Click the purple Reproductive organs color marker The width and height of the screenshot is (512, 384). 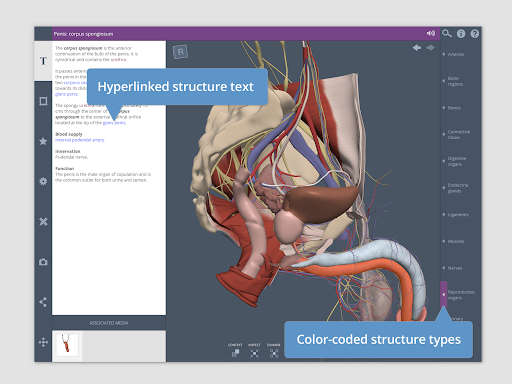point(443,294)
